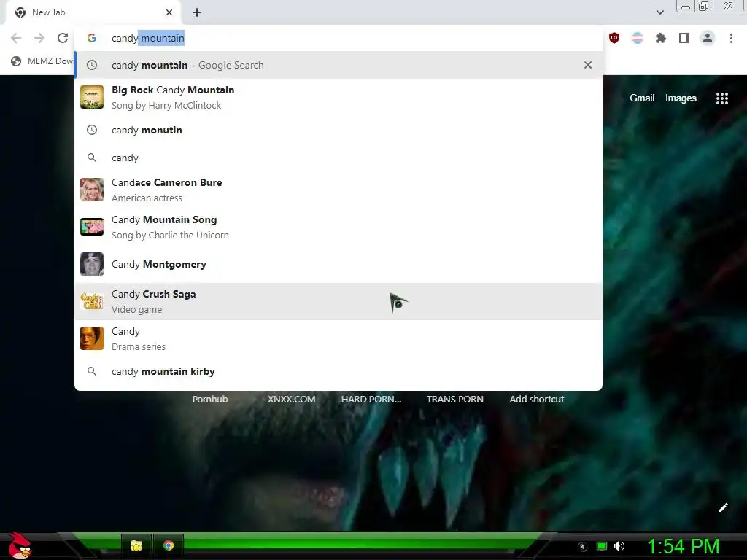Choose Candy Mountain Song suggestion
The height and width of the screenshot is (560, 747).
tap(338, 227)
